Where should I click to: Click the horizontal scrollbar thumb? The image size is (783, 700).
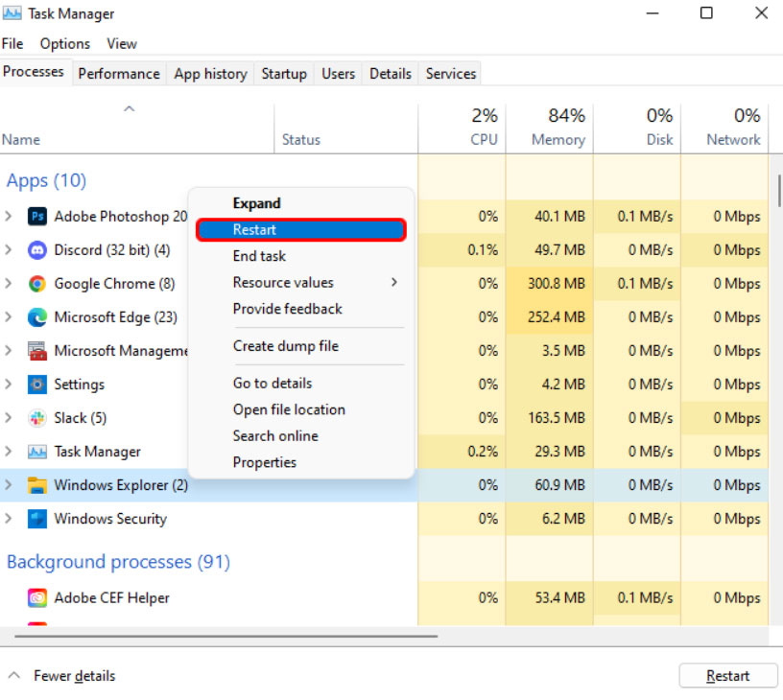pyautogui.click(x=226, y=636)
